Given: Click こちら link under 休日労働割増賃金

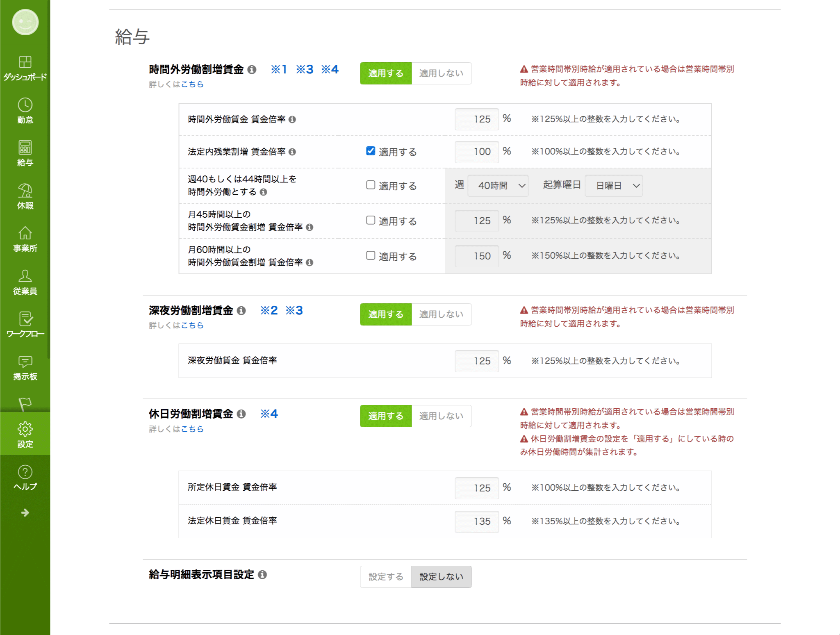Looking at the screenshot, I should point(192,429).
